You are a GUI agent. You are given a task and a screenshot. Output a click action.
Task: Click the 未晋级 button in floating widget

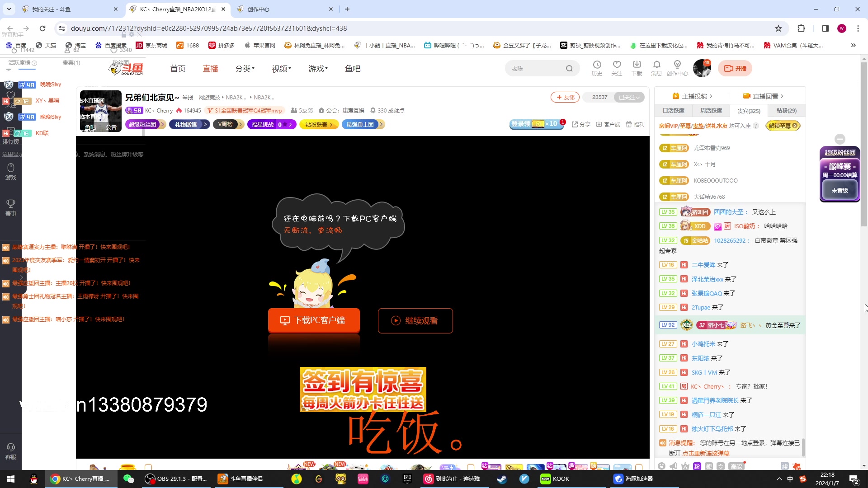[840, 191]
